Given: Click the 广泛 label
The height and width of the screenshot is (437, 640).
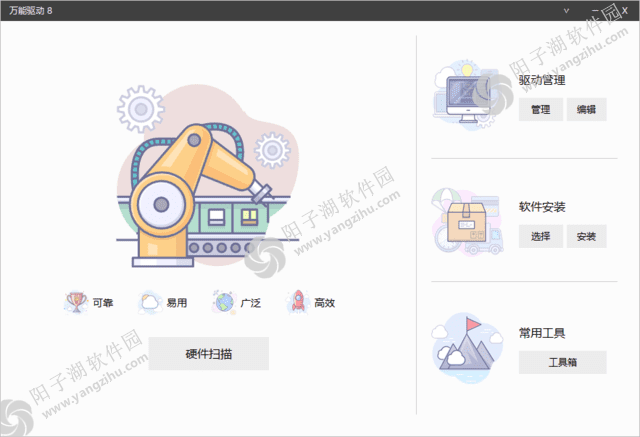Looking at the screenshot, I should click(x=251, y=303).
